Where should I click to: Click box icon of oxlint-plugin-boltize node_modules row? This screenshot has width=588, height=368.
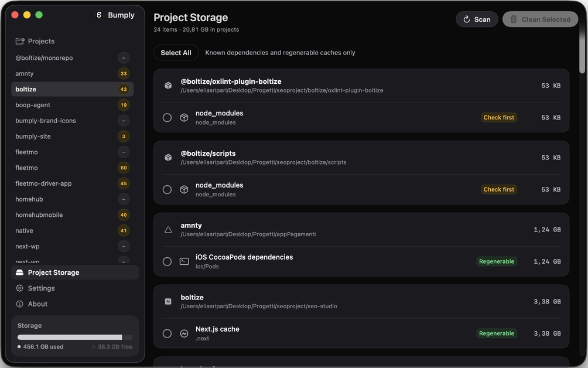click(184, 117)
